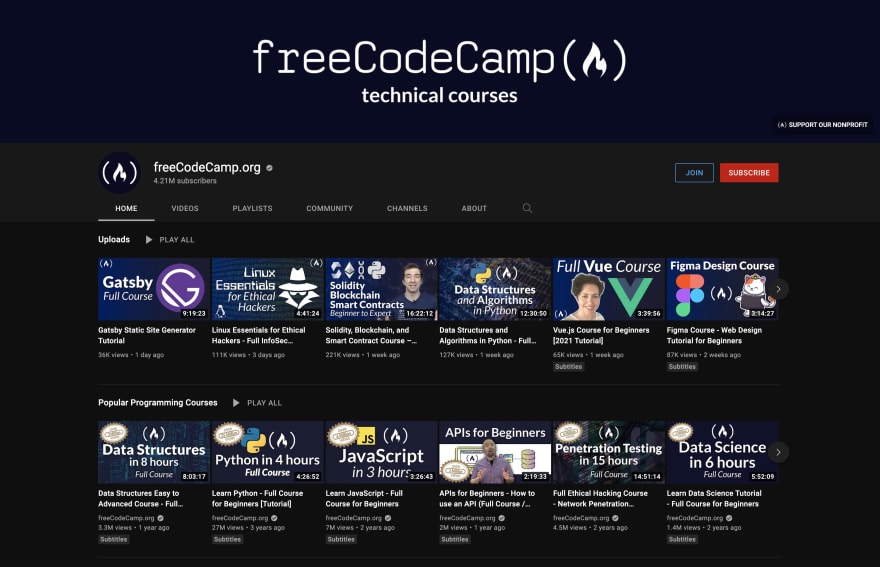Image resolution: width=880 pixels, height=567 pixels.
Task: Click title 'Full Ethical Hacking Course - Network Penetration...'
Action: click(601, 499)
